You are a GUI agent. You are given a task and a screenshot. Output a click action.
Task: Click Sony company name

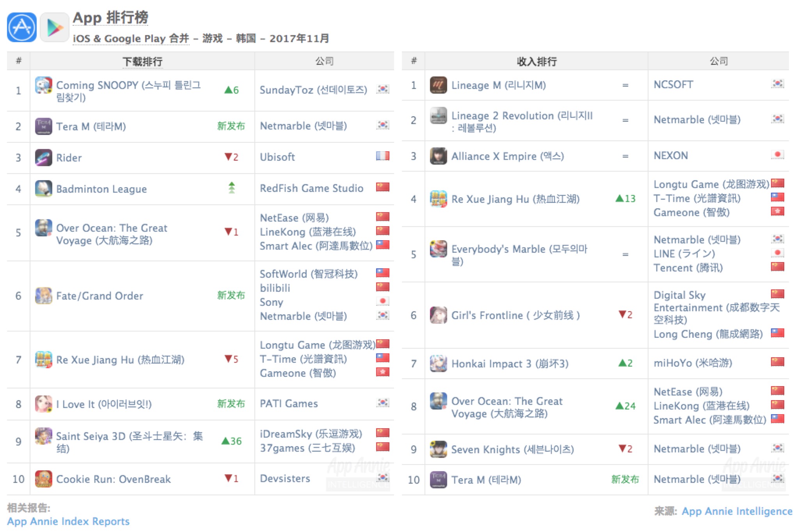272,303
